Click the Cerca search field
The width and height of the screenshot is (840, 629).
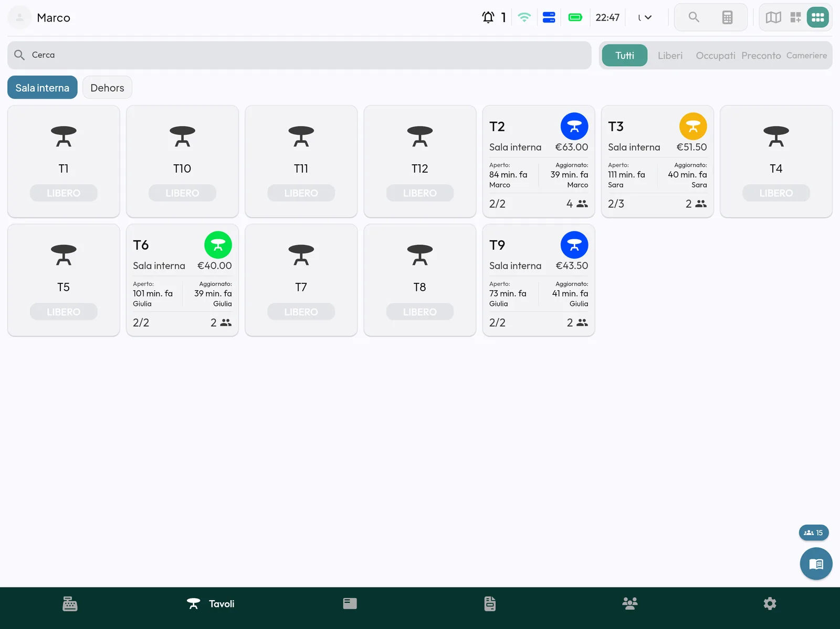[299, 55]
